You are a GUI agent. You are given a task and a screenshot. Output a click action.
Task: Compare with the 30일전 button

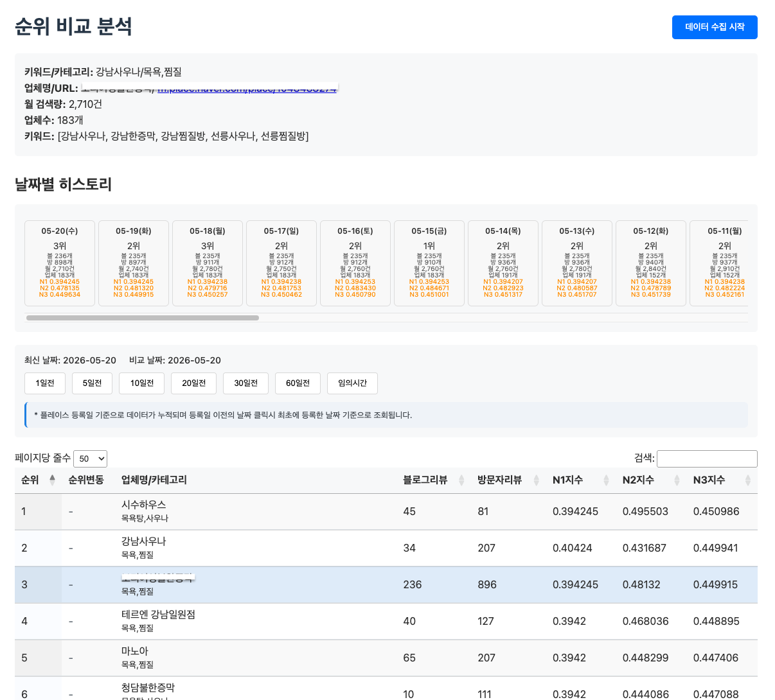click(x=245, y=383)
